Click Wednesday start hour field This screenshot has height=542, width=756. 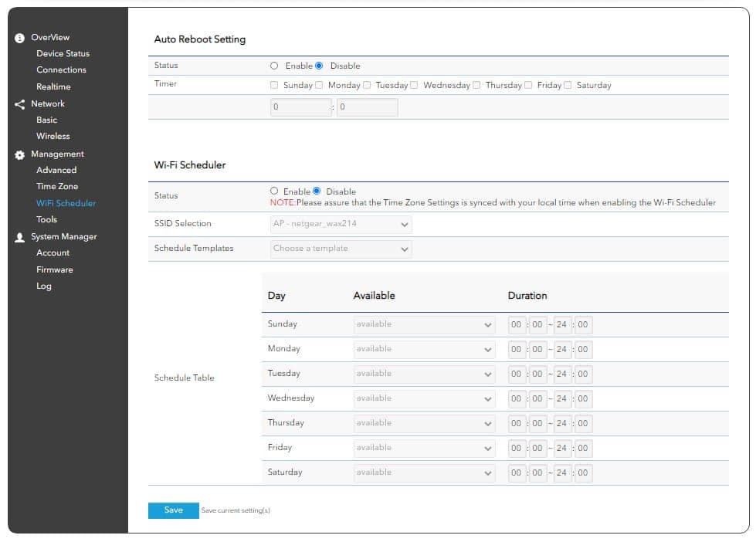(x=517, y=399)
